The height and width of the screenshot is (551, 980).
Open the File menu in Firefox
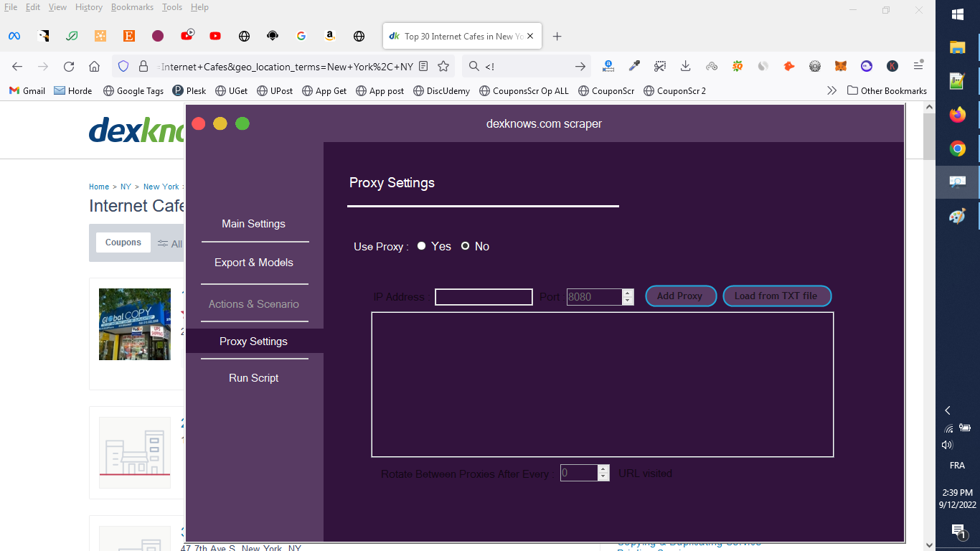tap(11, 7)
